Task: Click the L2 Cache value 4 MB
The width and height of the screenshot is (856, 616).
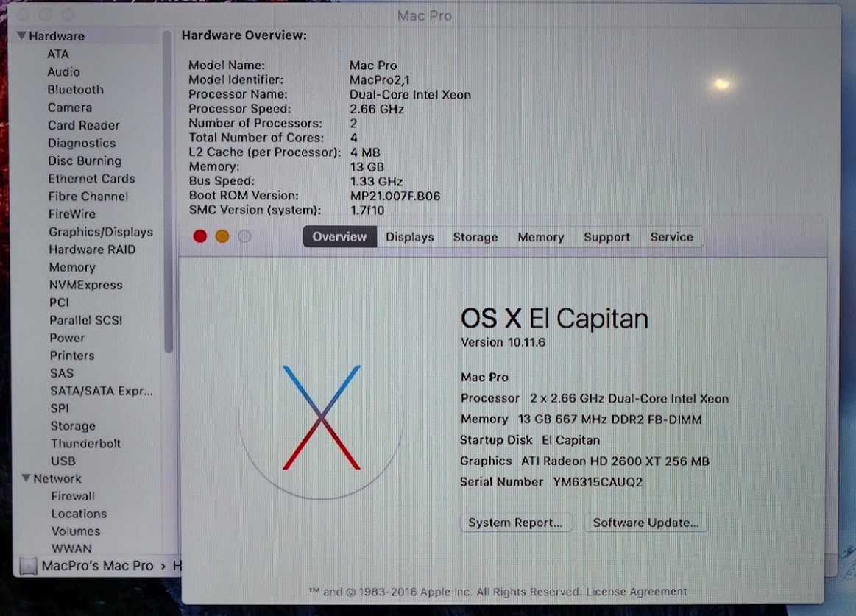Action: [x=364, y=152]
